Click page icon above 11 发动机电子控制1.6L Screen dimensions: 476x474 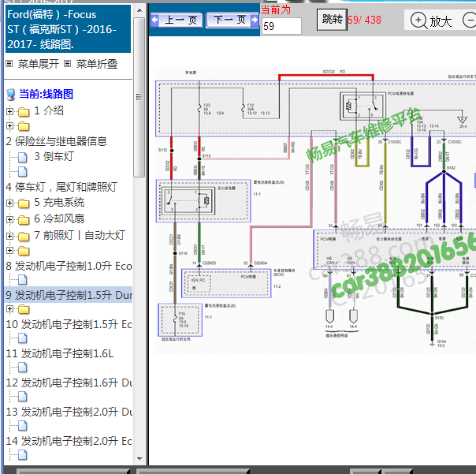23,338
